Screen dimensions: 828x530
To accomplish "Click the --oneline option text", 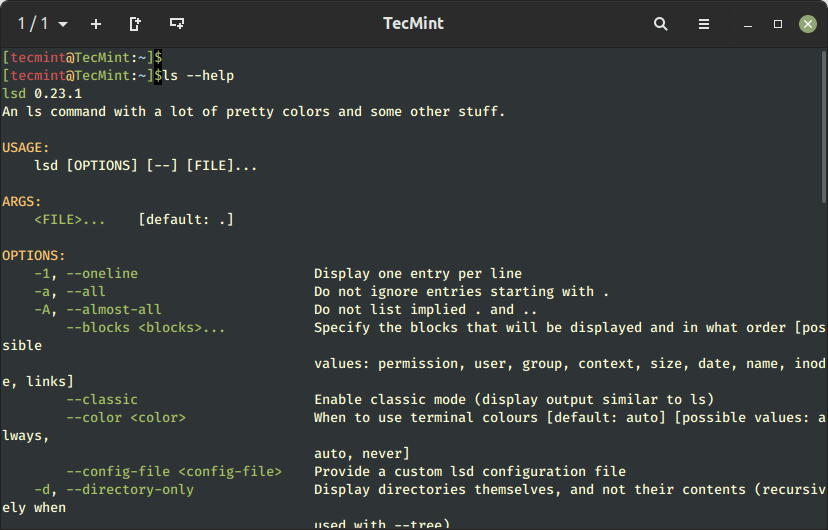I will click(102, 274).
